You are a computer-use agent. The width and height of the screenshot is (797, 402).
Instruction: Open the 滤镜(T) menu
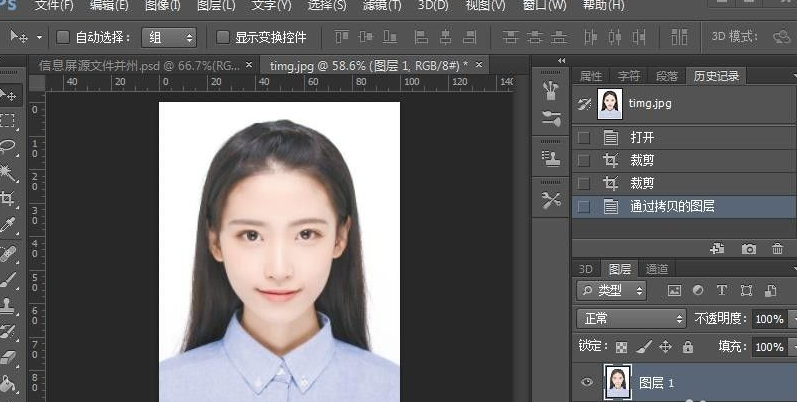pos(382,6)
